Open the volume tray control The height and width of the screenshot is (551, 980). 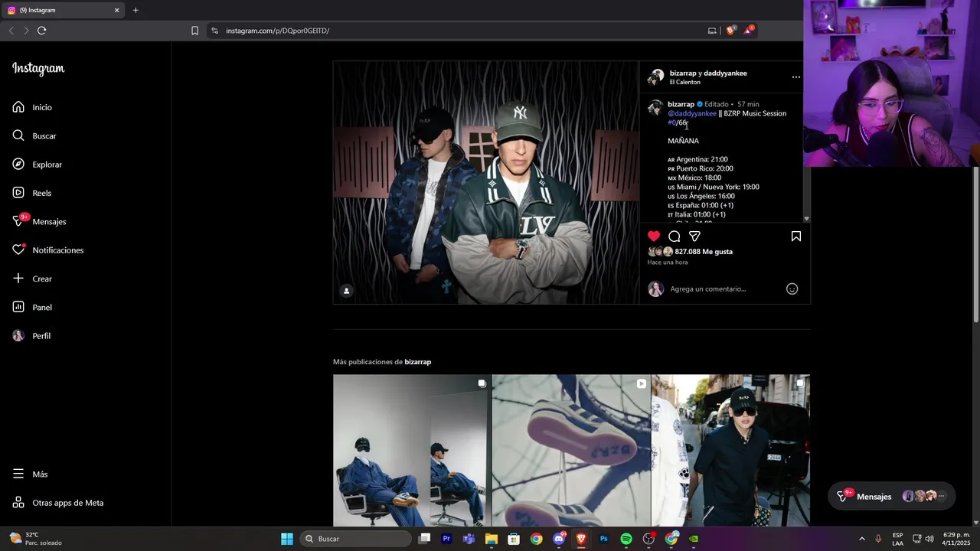pyautogui.click(x=929, y=539)
